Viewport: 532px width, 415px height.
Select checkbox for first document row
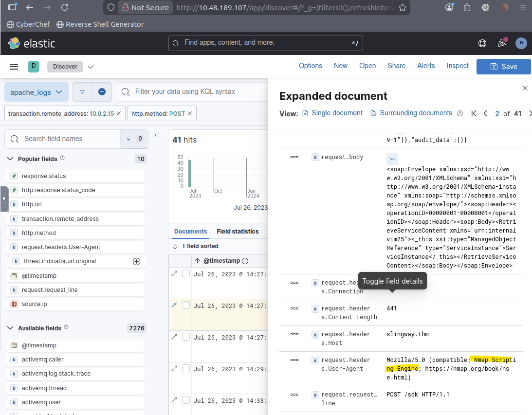pos(185,274)
